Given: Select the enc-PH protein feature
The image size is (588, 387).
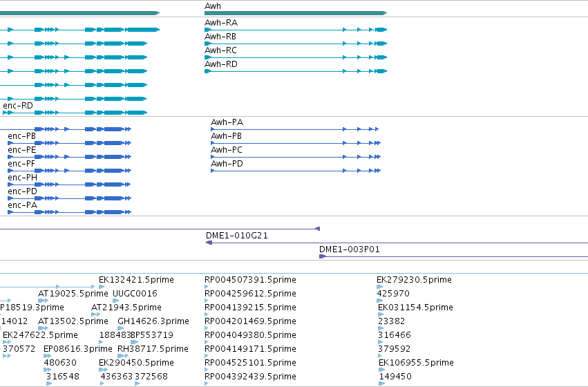Looking at the screenshot, I should click(x=69, y=185).
